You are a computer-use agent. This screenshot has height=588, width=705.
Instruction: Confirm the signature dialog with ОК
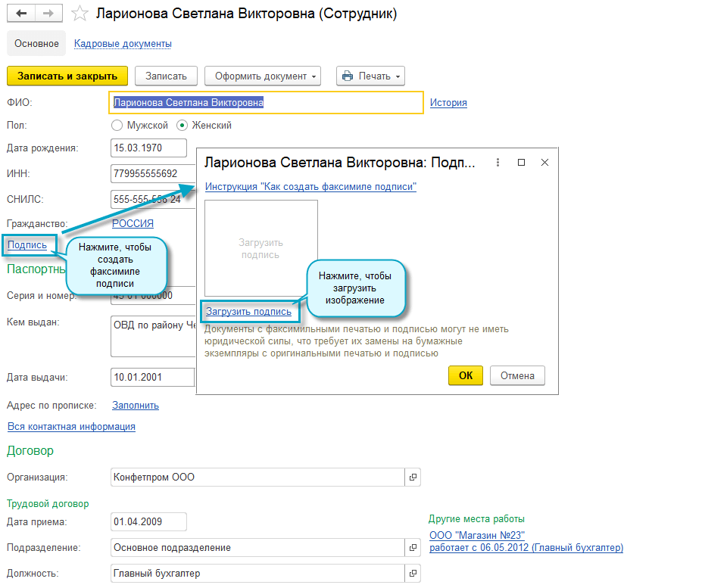tap(465, 375)
